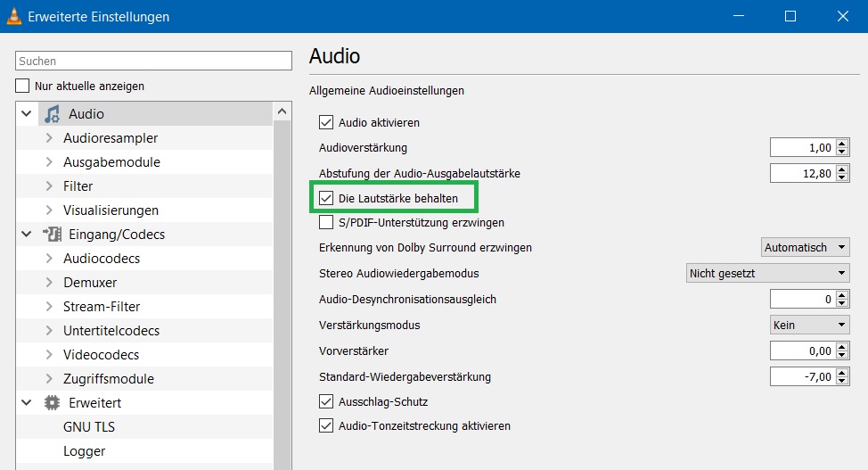Select Untertitelcodecs in the tree
This screenshot has height=470, width=868.
tap(111, 331)
